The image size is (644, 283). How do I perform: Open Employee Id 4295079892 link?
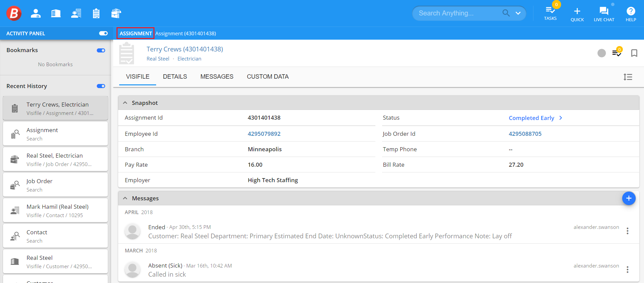[264, 134]
